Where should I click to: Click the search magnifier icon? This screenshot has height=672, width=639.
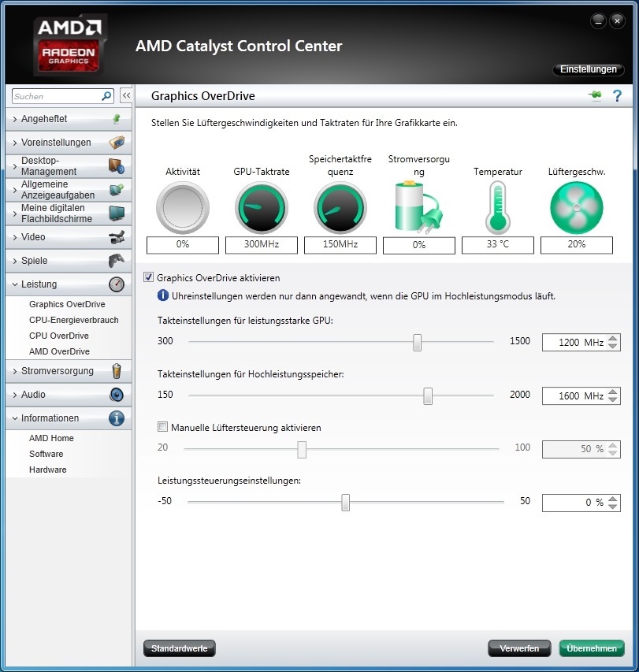point(106,95)
